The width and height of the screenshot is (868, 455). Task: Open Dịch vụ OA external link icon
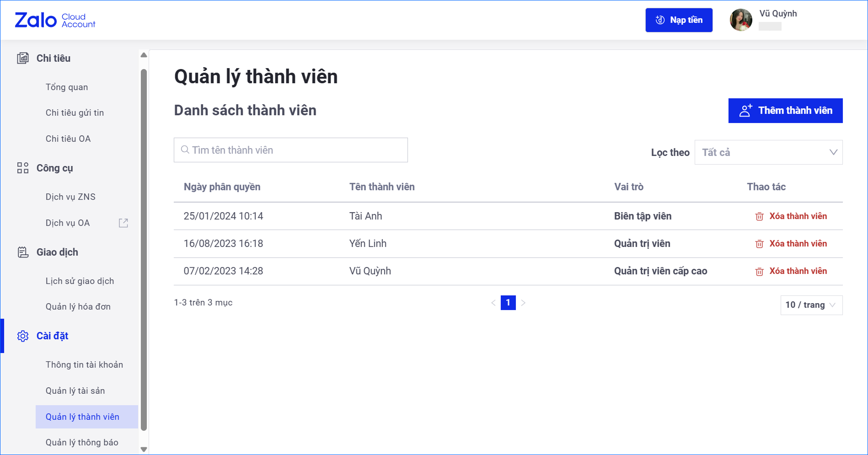click(x=123, y=223)
